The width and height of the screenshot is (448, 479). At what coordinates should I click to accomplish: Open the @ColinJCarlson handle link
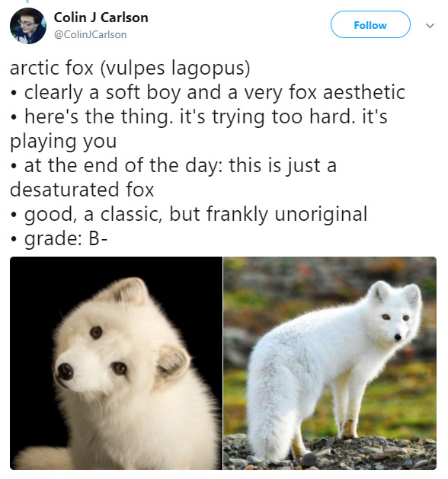(x=91, y=34)
